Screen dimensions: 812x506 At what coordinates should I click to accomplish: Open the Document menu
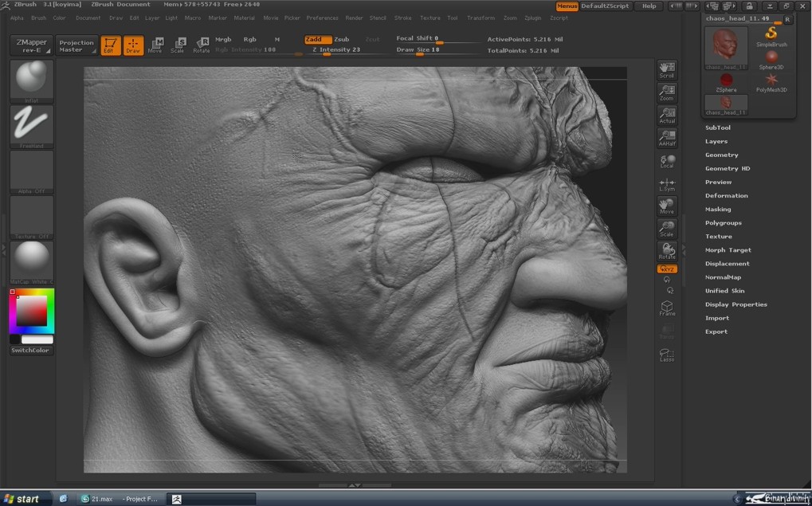88,18
